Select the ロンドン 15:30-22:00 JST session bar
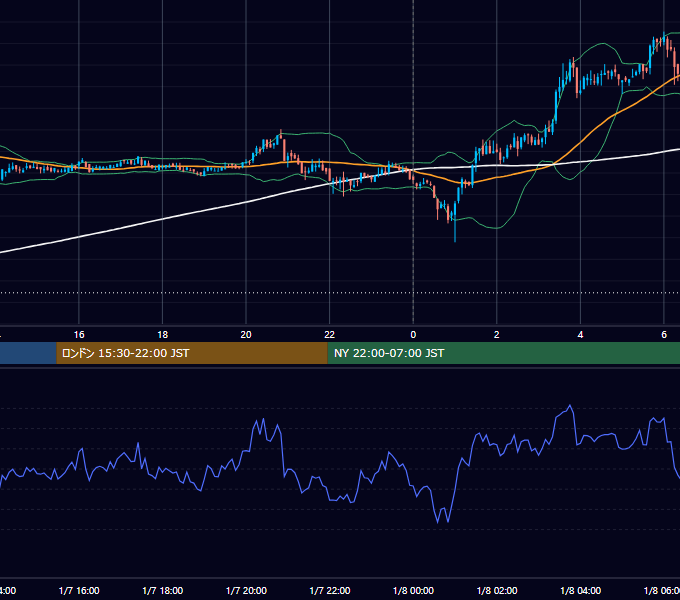Viewport: 680px width, 600px height. [x=192, y=353]
